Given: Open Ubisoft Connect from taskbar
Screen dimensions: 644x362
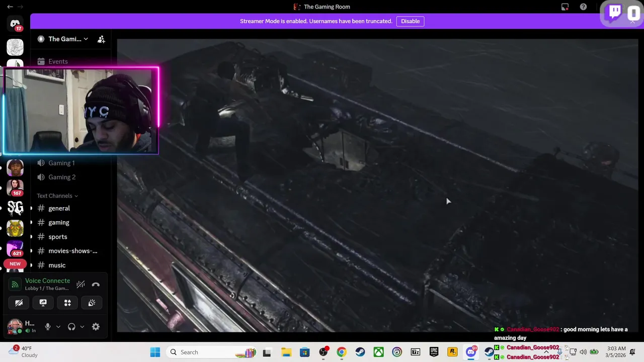Looking at the screenshot, I should click(397, 352).
